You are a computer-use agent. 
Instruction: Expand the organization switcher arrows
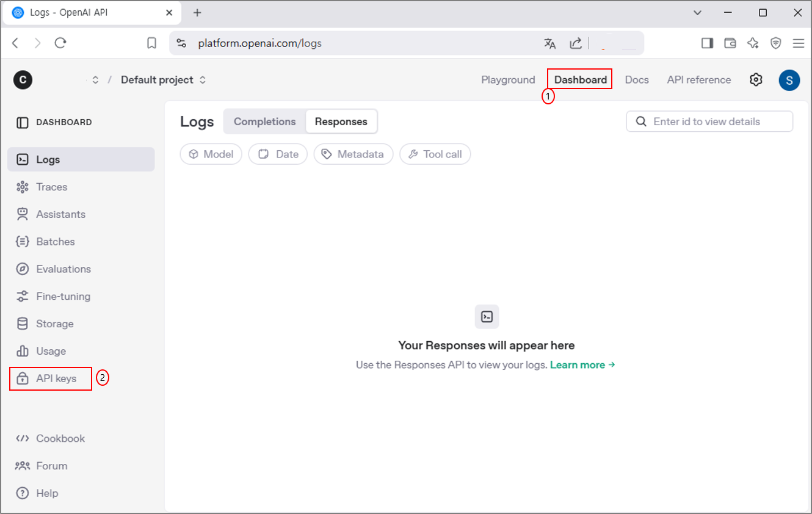tap(95, 80)
